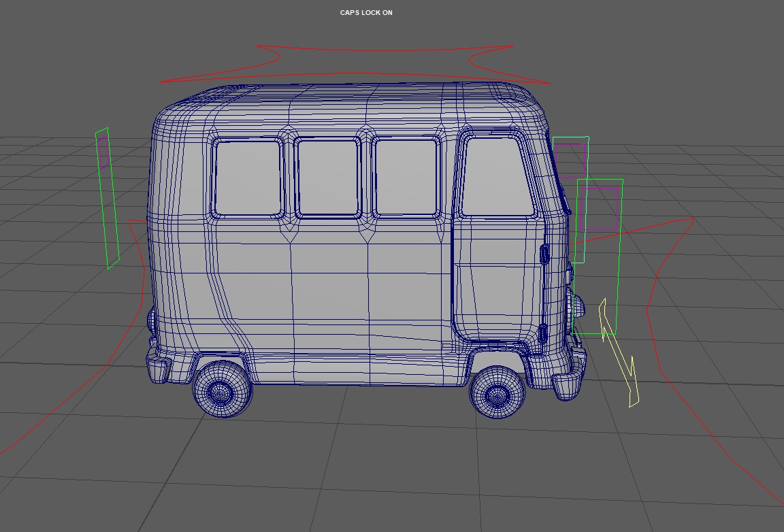This screenshot has height=532, width=784.
Task: Click the CAPS LOCK ON viewport message
Action: click(x=366, y=12)
